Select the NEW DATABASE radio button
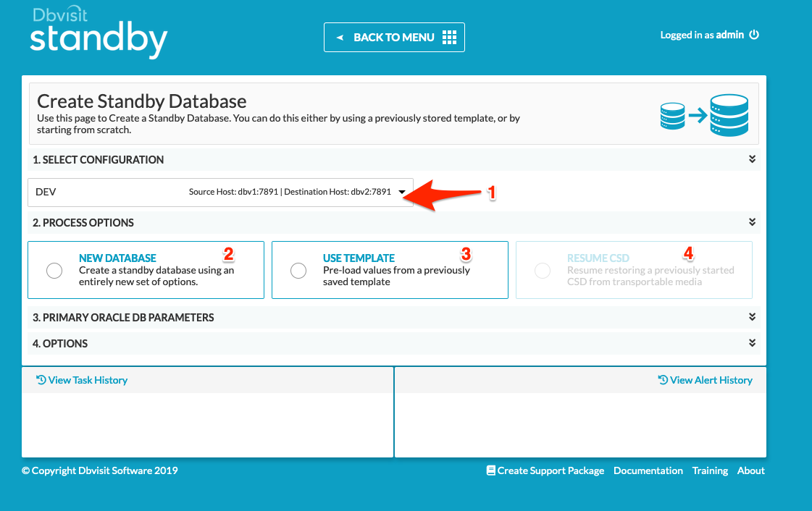 54,270
